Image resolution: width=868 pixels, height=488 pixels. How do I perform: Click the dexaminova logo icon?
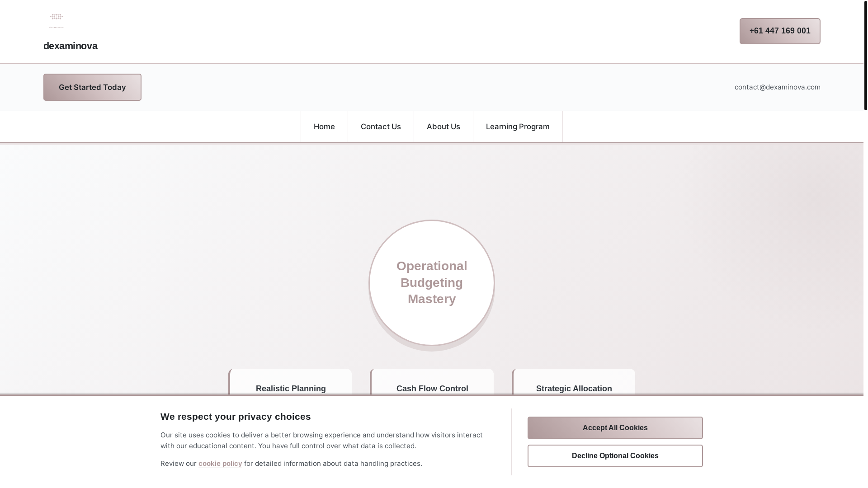(57, 21)
